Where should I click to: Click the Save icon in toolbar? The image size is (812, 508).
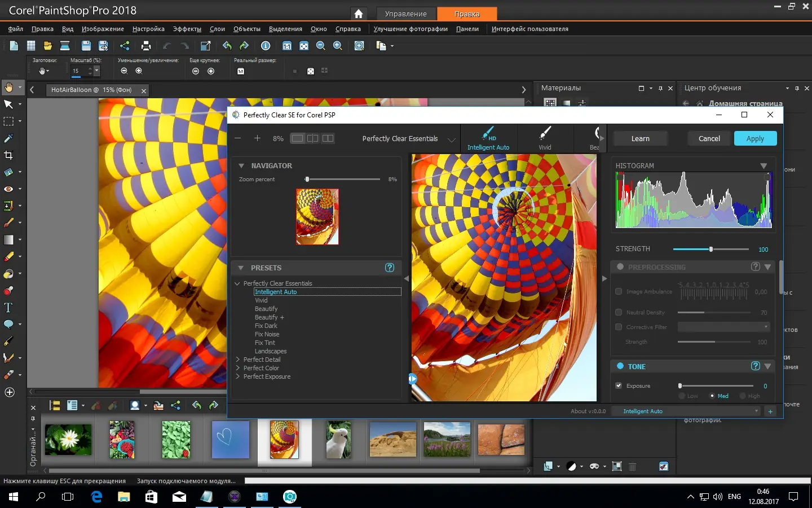coord(86,46)
